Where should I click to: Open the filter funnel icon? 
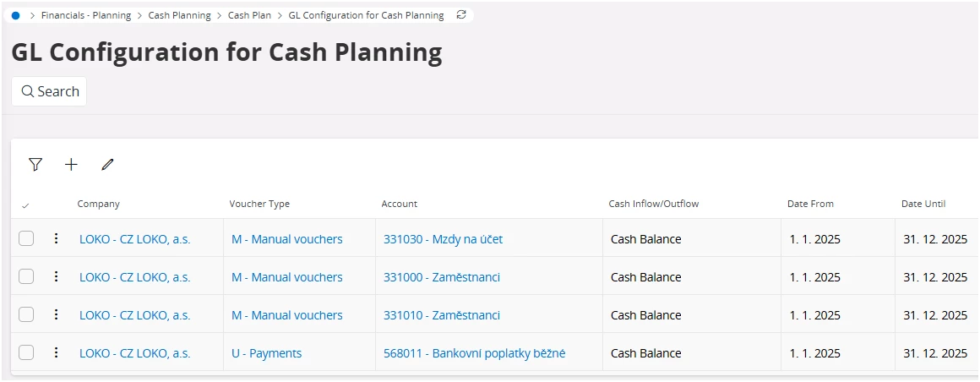35,165
